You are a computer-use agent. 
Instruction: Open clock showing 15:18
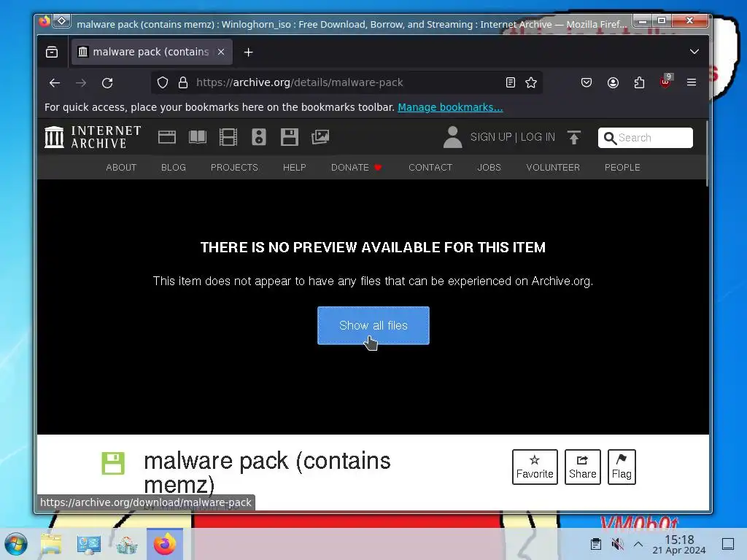679,544
